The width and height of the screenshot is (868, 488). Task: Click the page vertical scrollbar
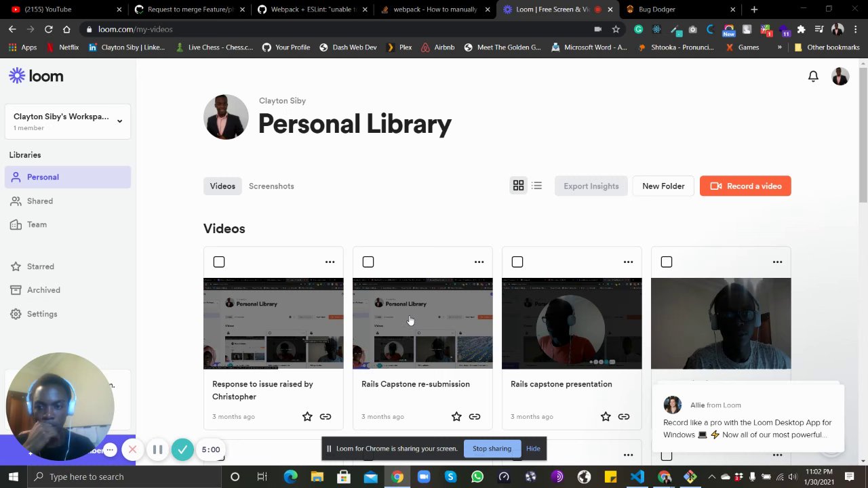click(863, 134)
